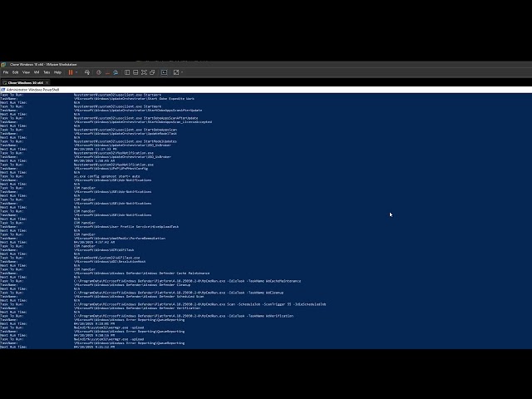Open the VM menu
Screen dimensions: 532x399
click(x=37, y=72)
